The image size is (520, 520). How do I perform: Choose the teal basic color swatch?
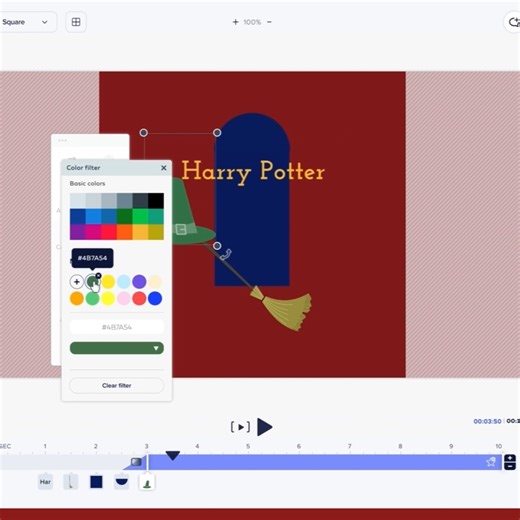[x=156, y=216]
